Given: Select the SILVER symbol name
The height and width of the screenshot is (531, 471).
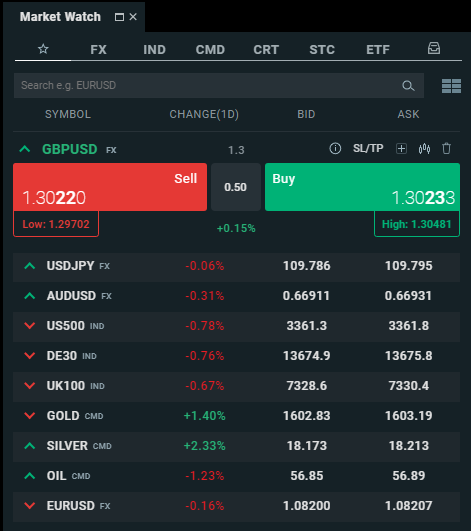Looking at the screenshot, I should click(67, 446).
